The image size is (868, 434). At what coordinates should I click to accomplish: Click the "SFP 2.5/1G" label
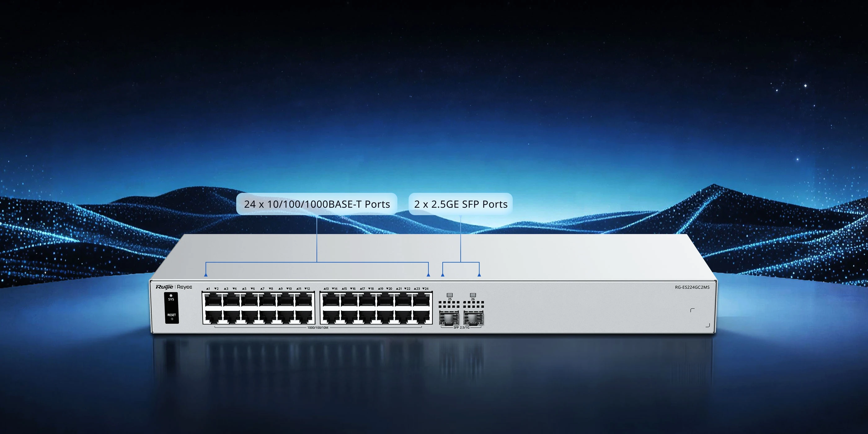(x=461, y=328)
